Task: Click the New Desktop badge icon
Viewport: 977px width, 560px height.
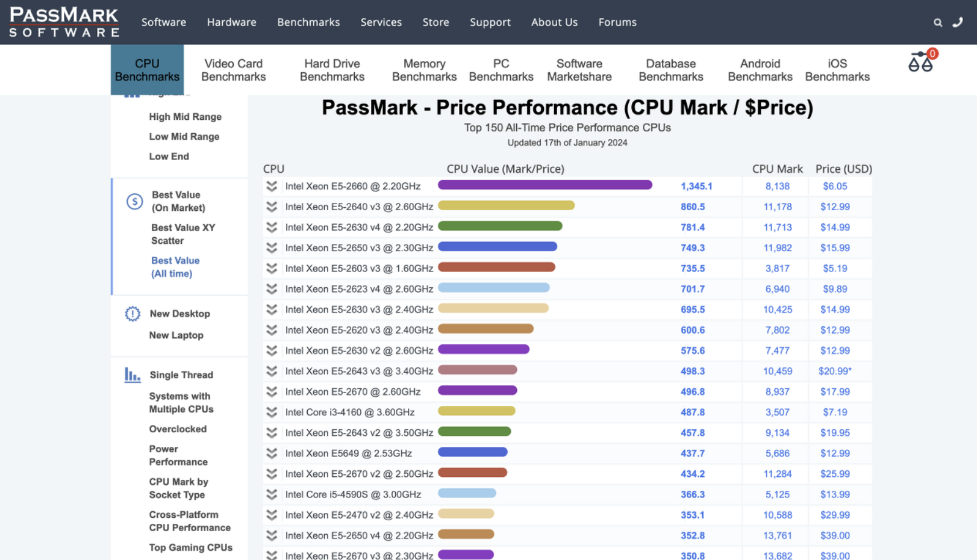Action: pyautogui.click(x=133, y=314)
